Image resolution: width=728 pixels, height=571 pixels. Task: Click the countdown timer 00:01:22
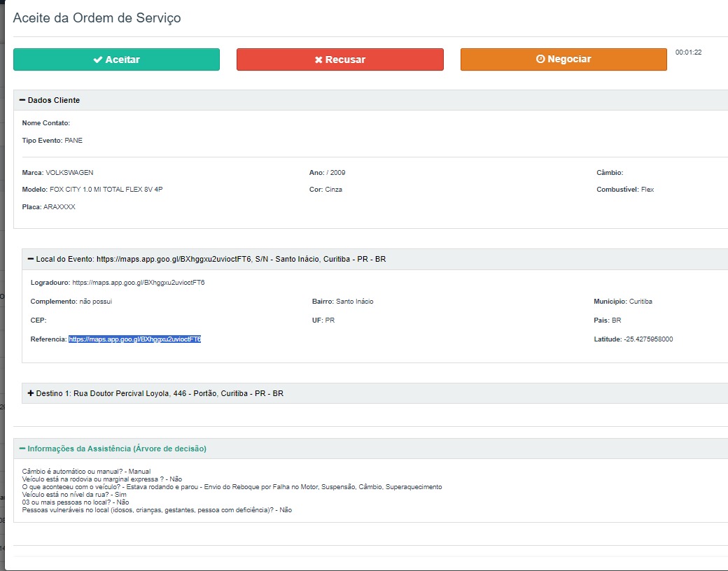688,52
